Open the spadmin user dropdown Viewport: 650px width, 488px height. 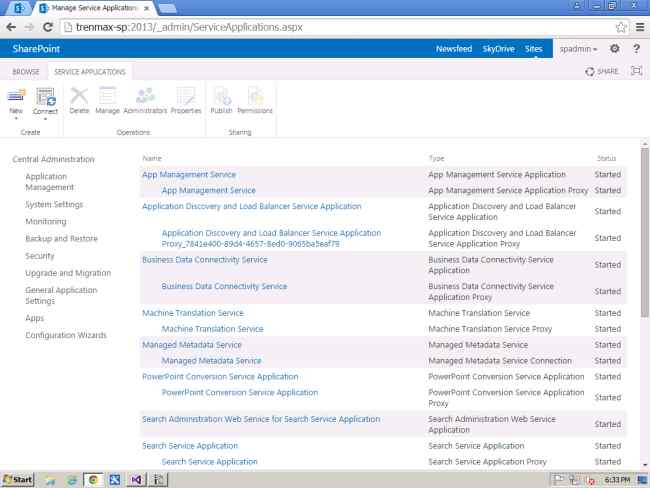[x=578, y=49]
